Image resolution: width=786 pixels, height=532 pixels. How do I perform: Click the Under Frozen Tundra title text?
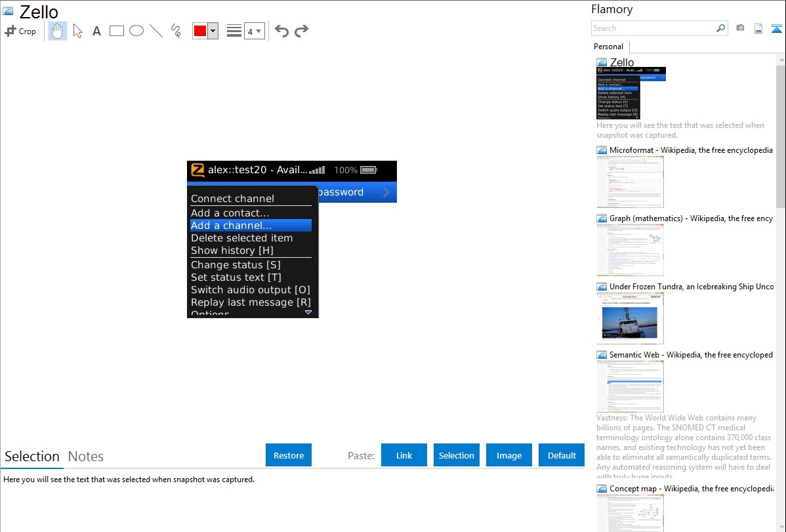tap(692, 286)
